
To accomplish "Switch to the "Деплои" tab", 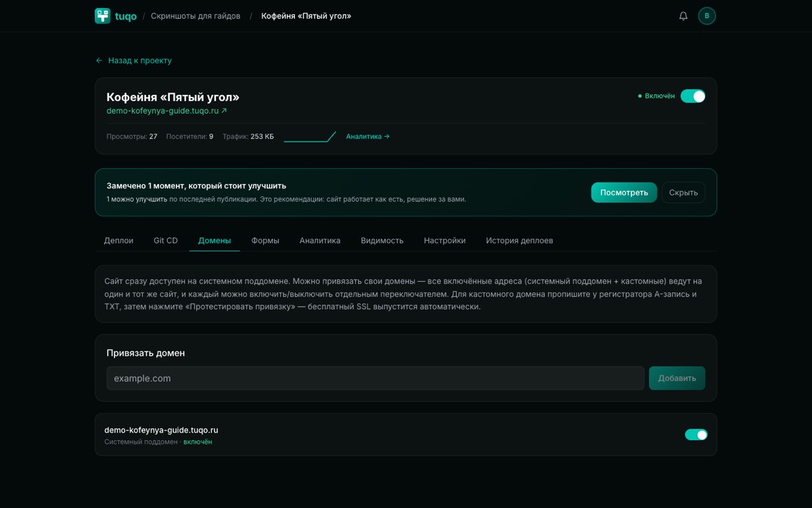I will click(x=118, y=240).
